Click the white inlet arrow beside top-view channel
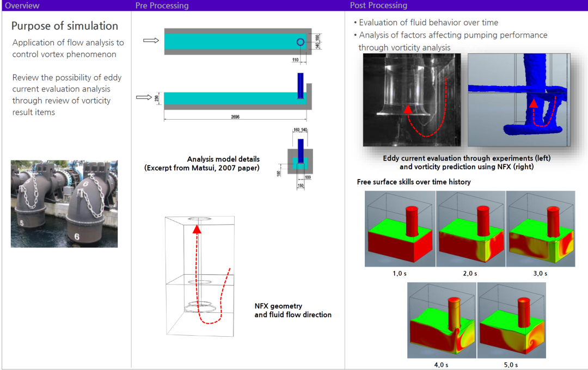The width and height of the screenshot is (588, 370). (x=150, y=41)
